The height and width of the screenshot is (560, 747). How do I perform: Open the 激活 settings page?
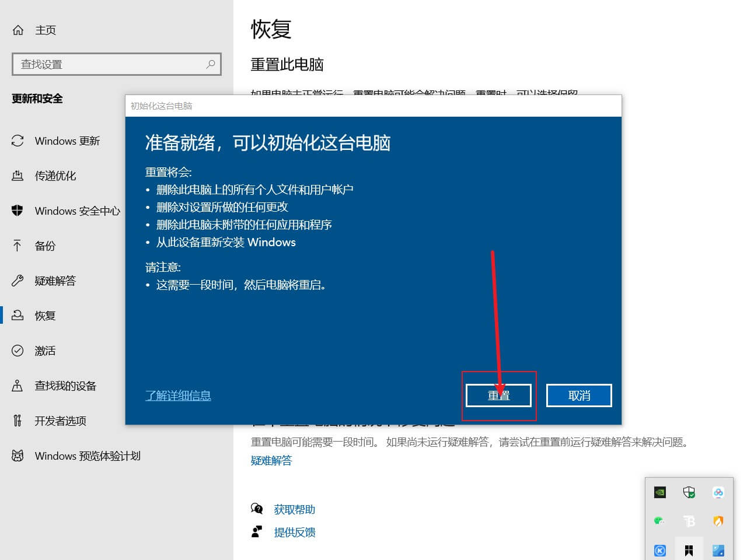click(x=45, y=351)
